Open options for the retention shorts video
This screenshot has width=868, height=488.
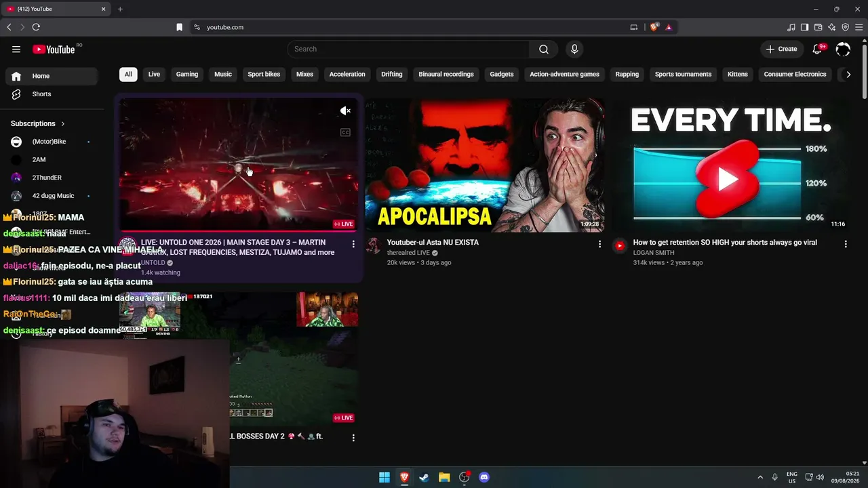tap(846, 243)
